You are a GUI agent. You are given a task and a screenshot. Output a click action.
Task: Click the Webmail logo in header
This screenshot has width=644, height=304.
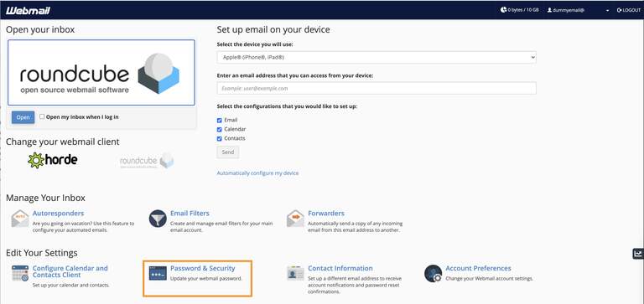pyautogui.click(x=28, y=10)
